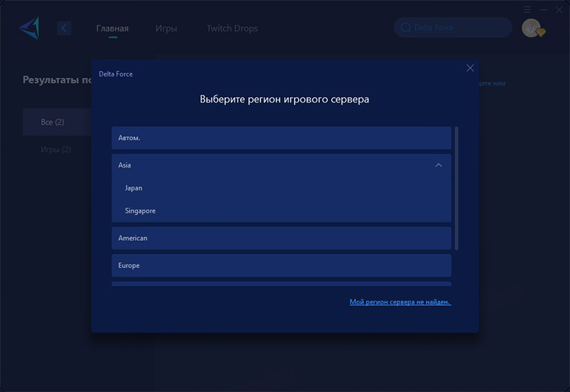
Task: Switch to the Главная tab
Action: [113, 29]
